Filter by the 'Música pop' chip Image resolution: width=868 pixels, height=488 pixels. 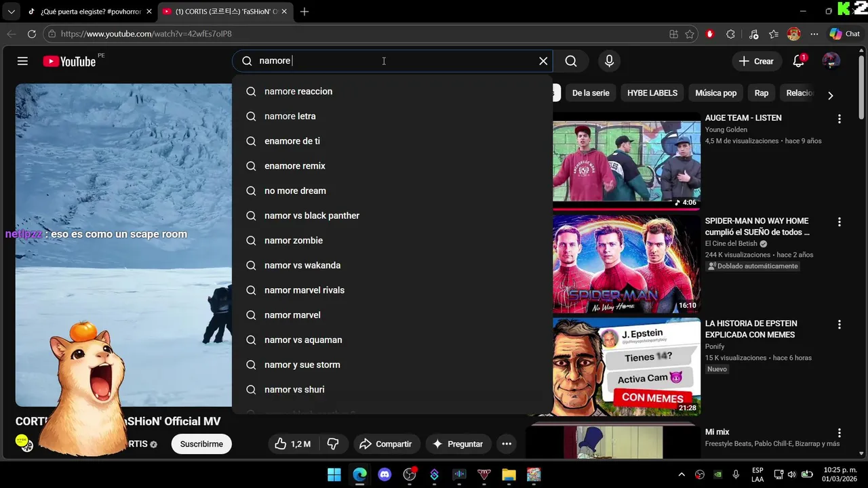715,93
